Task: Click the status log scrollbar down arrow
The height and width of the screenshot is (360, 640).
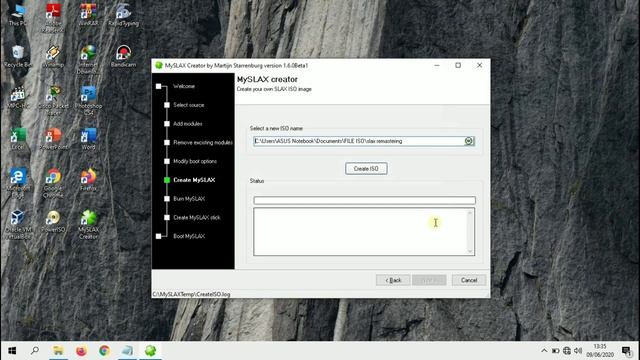Action: tap(470, 251)
